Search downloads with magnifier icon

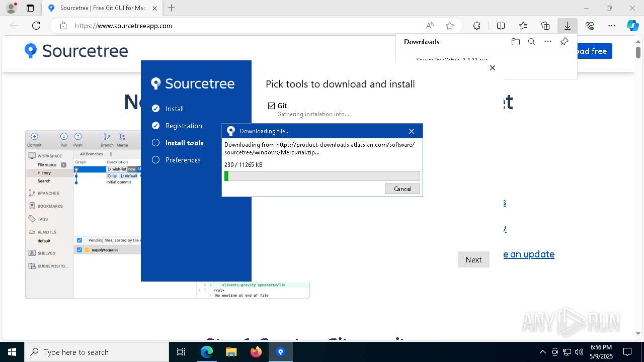tap(531, 42)
